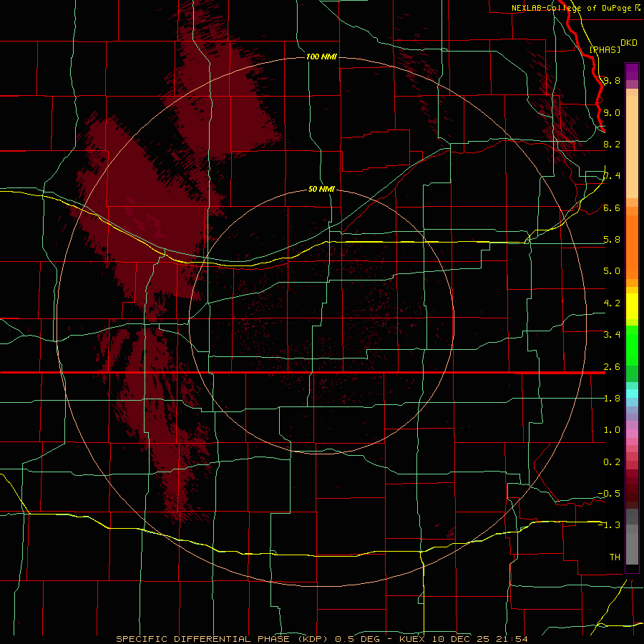Click the 2.6 value on the color scale
Image resolution: width=644 pixels, height=644 pixels.
click(x=612, y=367)
